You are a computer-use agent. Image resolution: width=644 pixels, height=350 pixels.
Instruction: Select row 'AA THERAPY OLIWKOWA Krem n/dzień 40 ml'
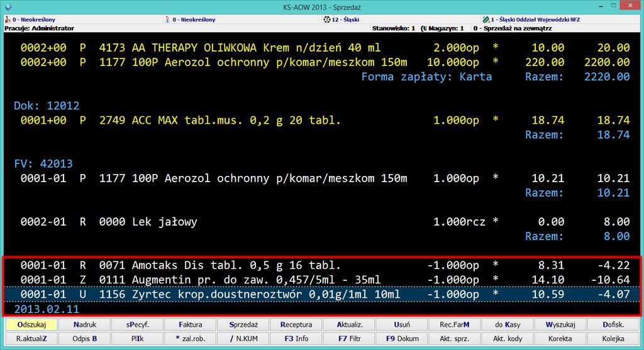322,48
